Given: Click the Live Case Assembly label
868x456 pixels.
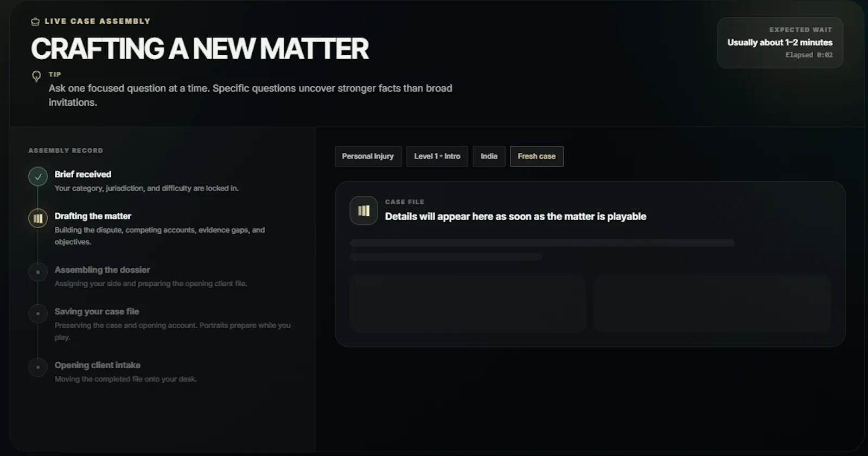Looking at the screenshot, I should (98, 21).
